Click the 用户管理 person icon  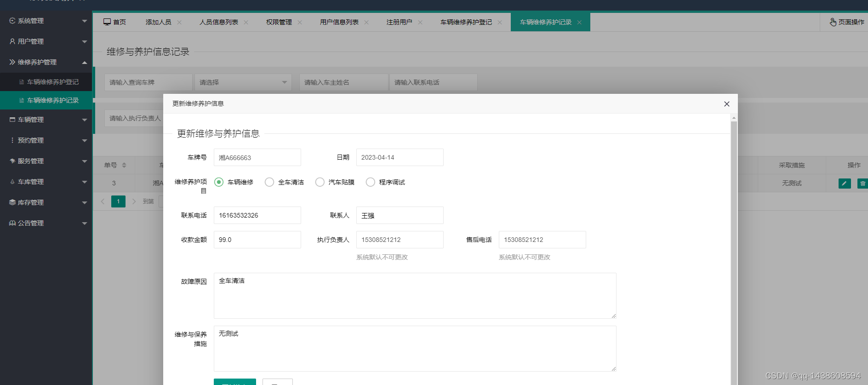click(12, 41)
